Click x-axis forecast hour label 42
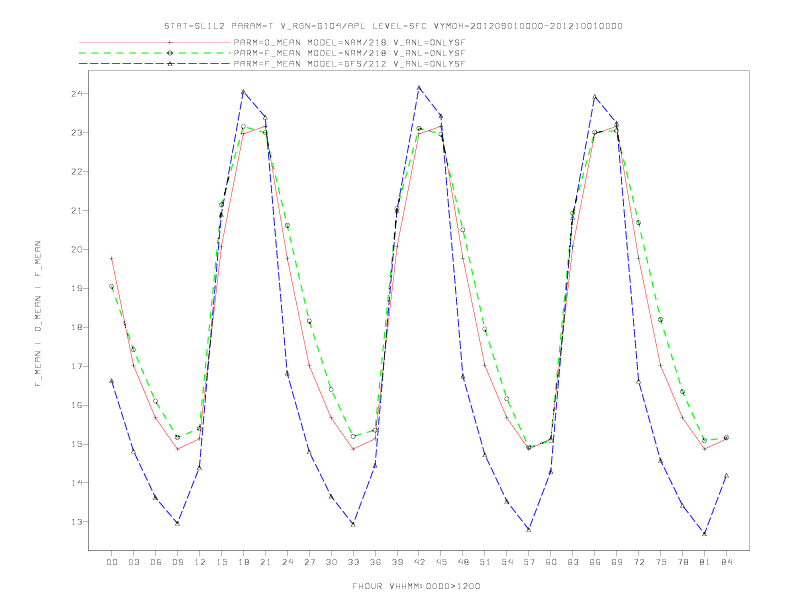 (x=419, y=562)
